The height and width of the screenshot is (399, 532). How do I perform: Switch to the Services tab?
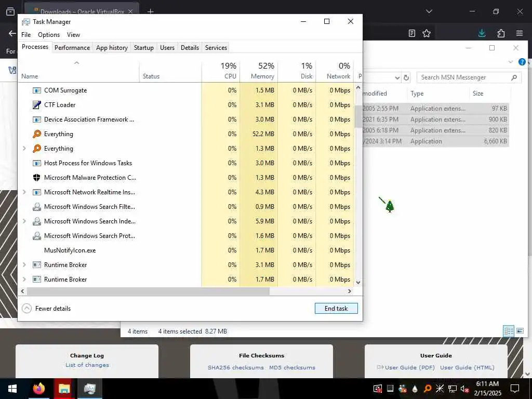[x=216, y=48]
